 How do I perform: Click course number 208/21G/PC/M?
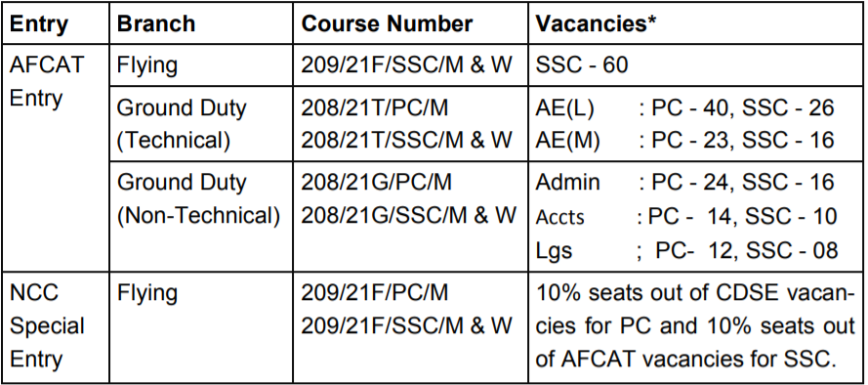click(377, 182)
